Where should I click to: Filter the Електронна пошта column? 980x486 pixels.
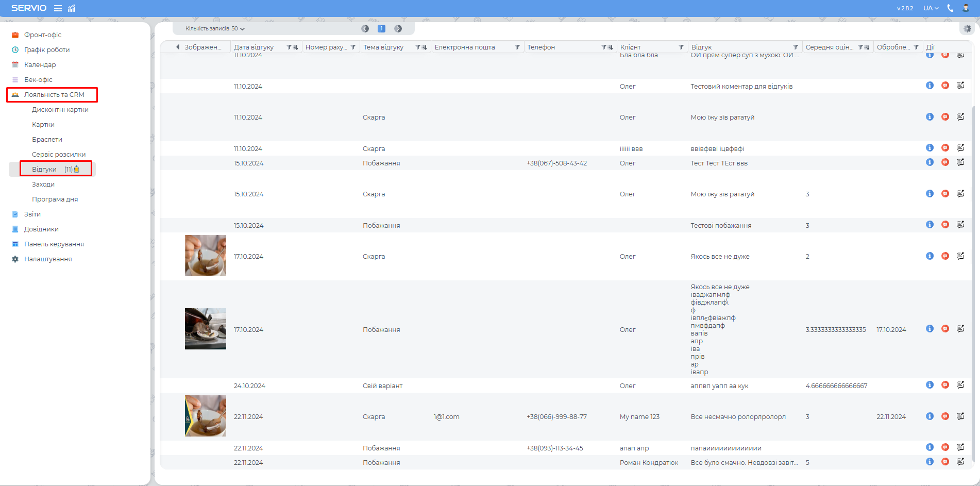click(x=517, y=47)
